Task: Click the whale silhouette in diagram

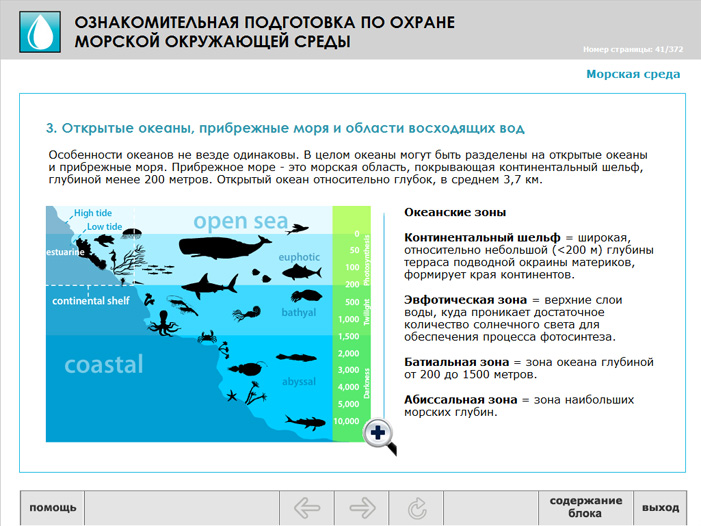Action: point(224,247)
